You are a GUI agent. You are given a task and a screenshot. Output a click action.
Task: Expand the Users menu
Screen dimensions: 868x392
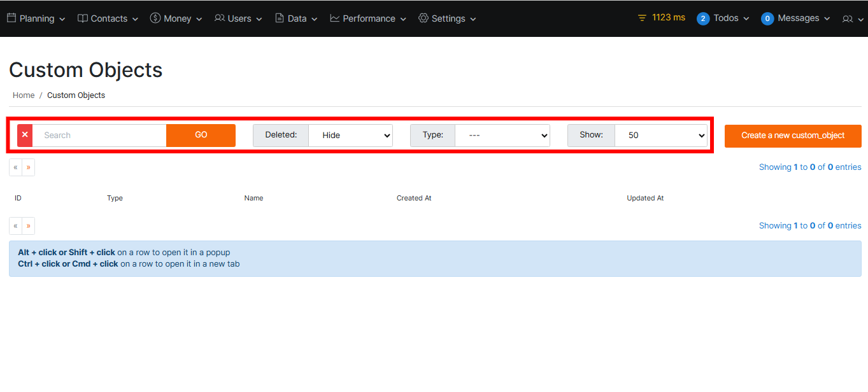tap(239, 18)
